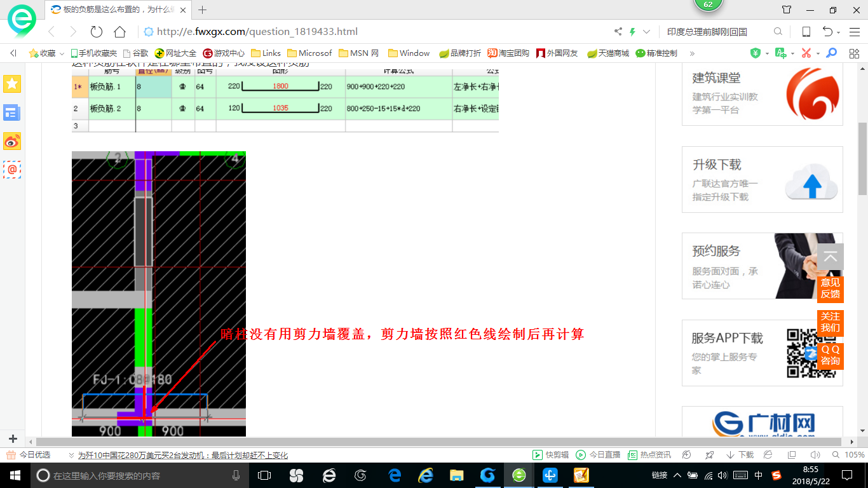Click the red scissors screenshot icon
The width and height of the screenshot is (868, 488).
pos(806,53)
